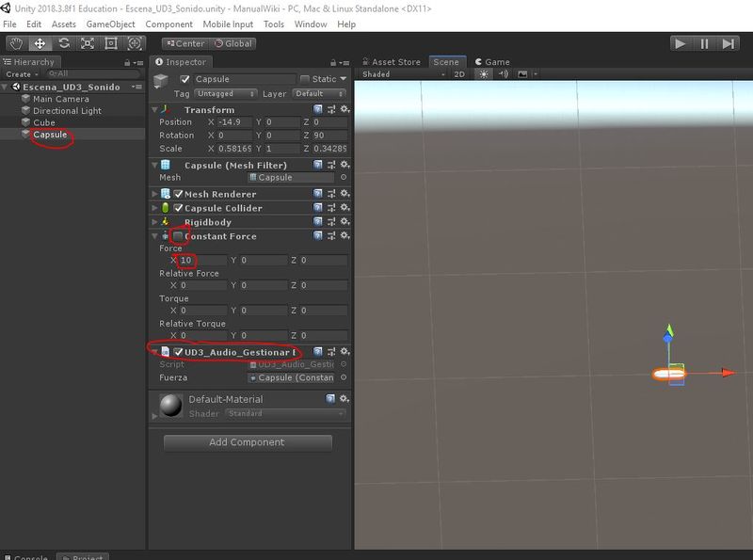The height and width of the screenshot is (560, 753).
Task: Select the combined Transform tool
Action: 135,43
